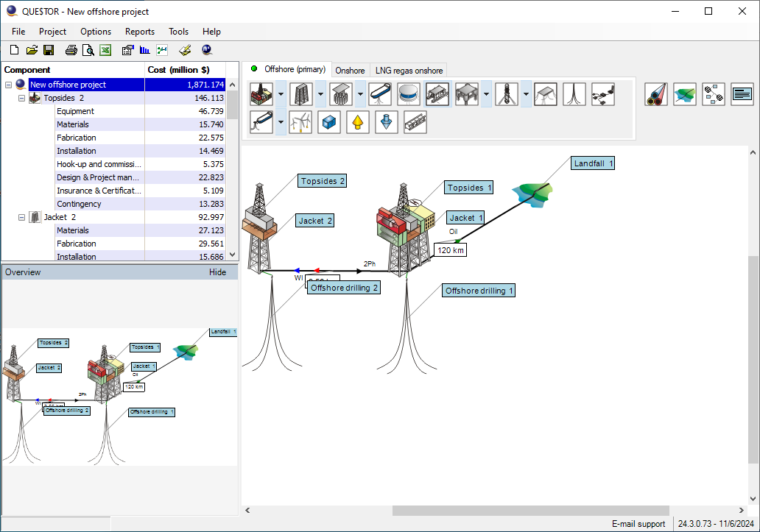This screenshot has height=532, width=760.
Task: Click the diagram horizontal scrollbar
Action: (x=531, y=510)
